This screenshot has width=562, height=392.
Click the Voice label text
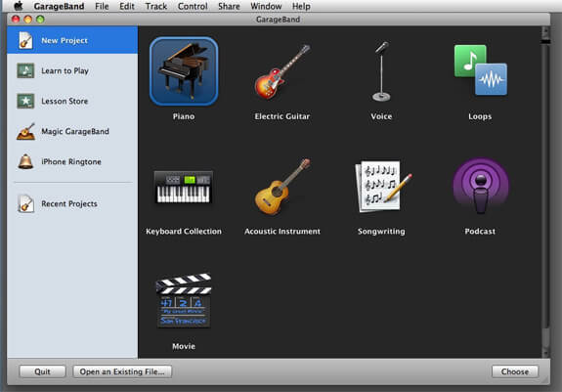[381, 116]
